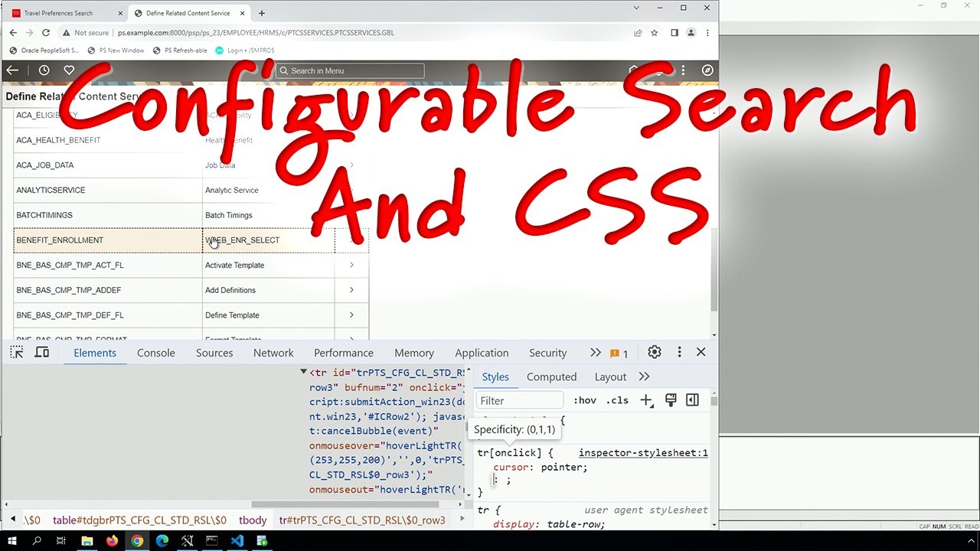Select the BENEFIT_ENROLLMENT table row

[191, 240]
